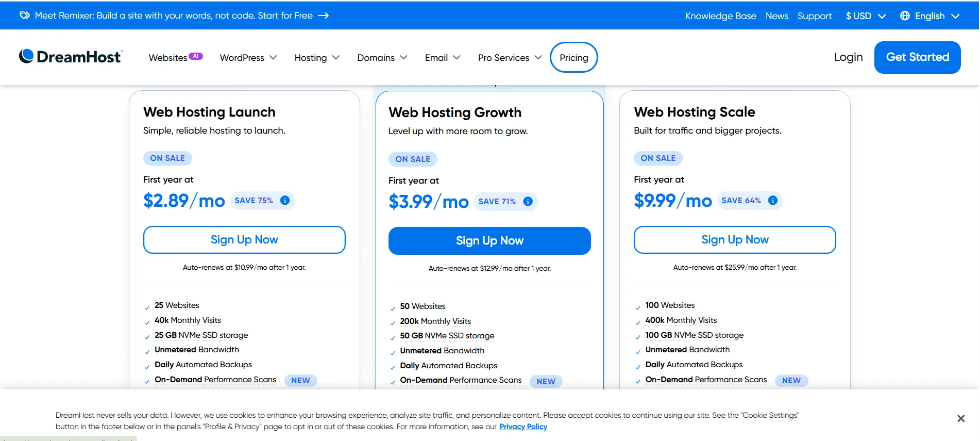Click NEW badge in Scale plan
980x441 pixels.
pos(791,381)
